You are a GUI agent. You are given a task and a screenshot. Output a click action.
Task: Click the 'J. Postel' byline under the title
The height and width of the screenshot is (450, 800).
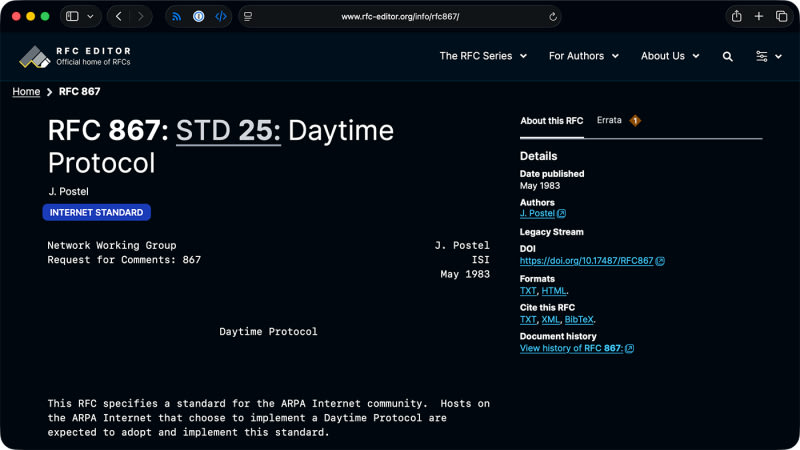[68, 191]
